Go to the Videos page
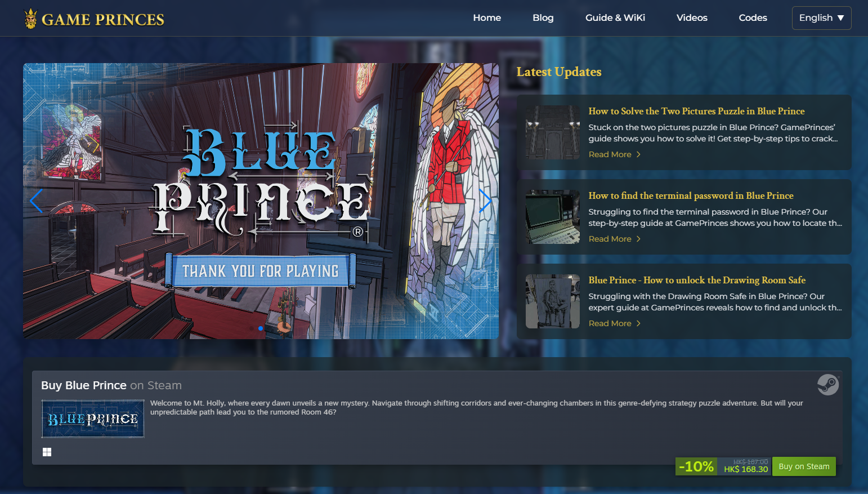Image resolution: width=868 pixels, height=494 pixels. point(692,17)
